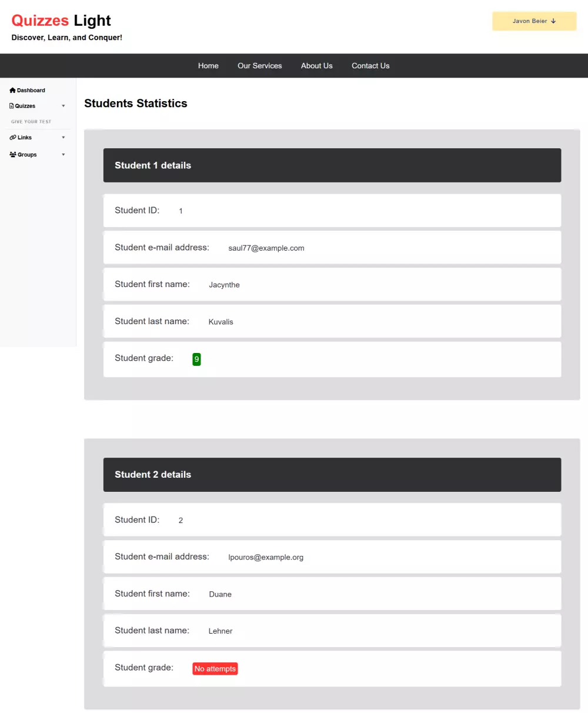Click the Quizzes document icon in sidebar
The width and height of the screenshot is (588, 713).
tap(11, 106)
